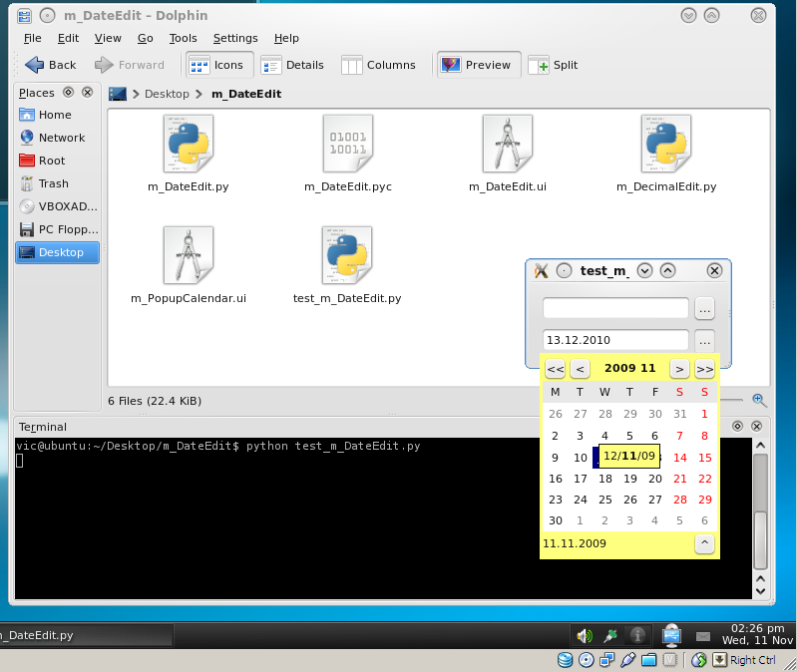Click the date field containing 13.12.2010
This screenshot has height=672, width=797.
[x=615, y=340]
